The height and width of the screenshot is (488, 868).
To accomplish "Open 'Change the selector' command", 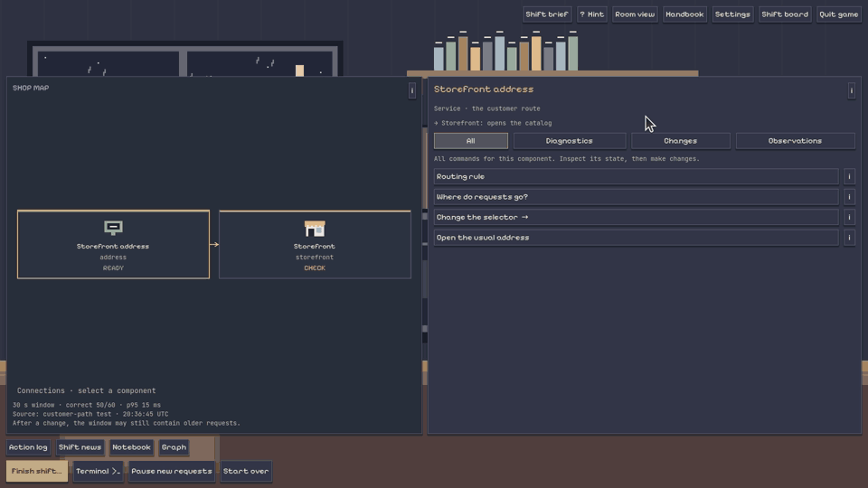I will point(636,218).
